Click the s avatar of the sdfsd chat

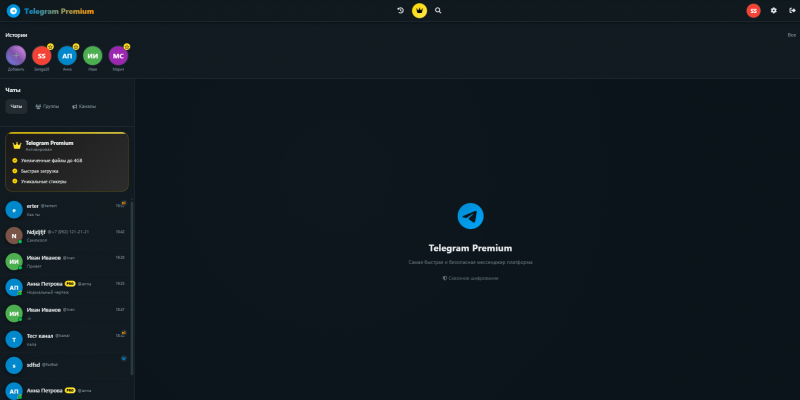(x=14, y=365)
